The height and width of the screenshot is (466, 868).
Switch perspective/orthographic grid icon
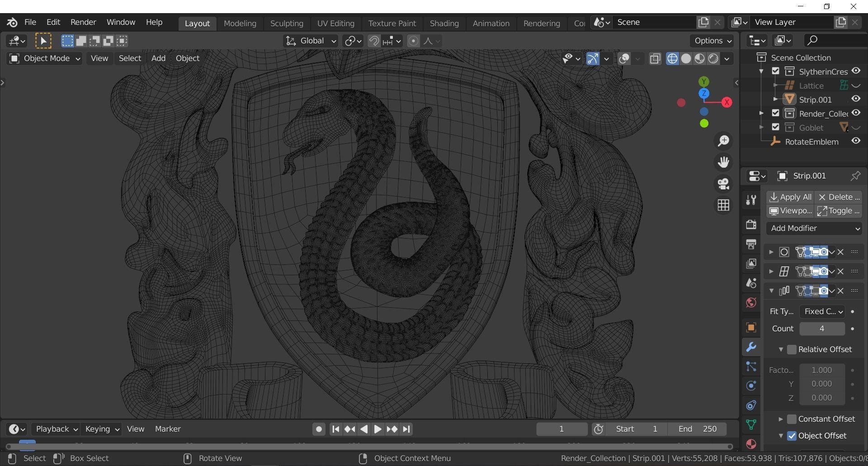[723, 205]
